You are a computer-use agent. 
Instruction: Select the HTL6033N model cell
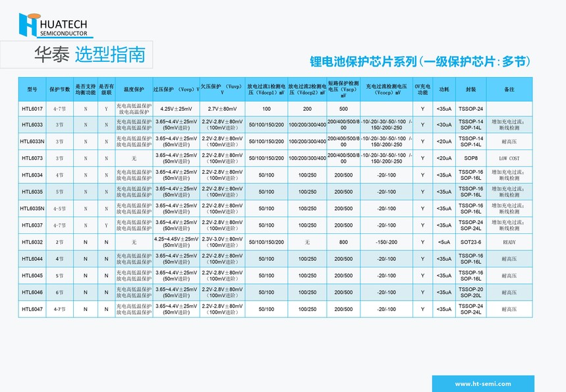(x=32, y=142)
